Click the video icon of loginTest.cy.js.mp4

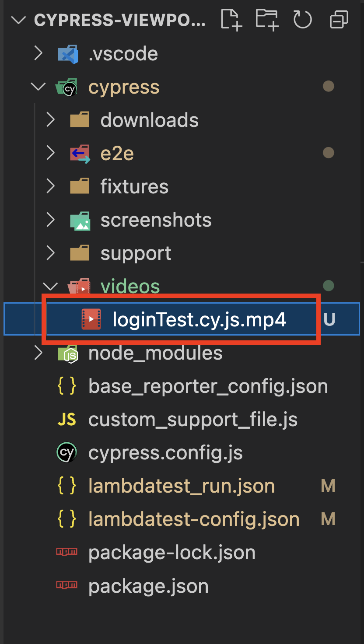[91, 319]
